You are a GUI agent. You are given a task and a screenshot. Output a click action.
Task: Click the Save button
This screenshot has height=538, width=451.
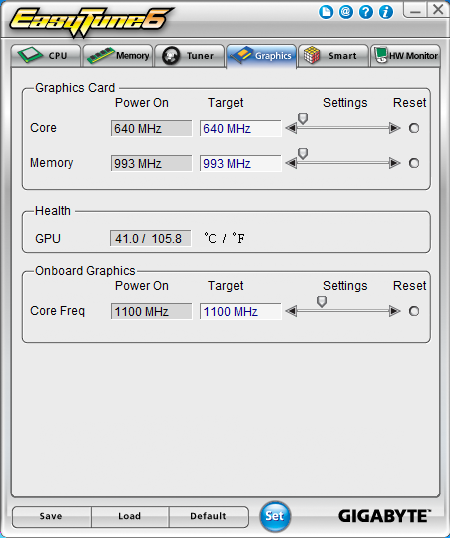[x=52, y=516]
